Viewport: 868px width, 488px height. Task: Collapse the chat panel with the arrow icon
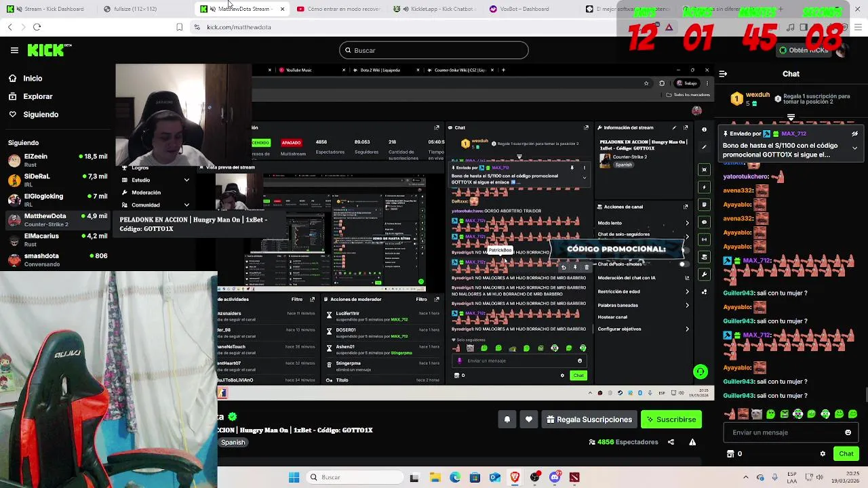click(x=723, y=74)
